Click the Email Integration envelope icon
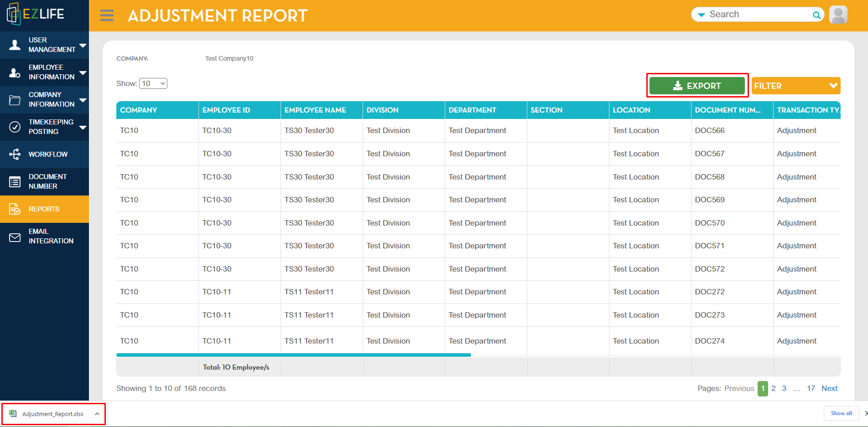 [x=15, y=237]
